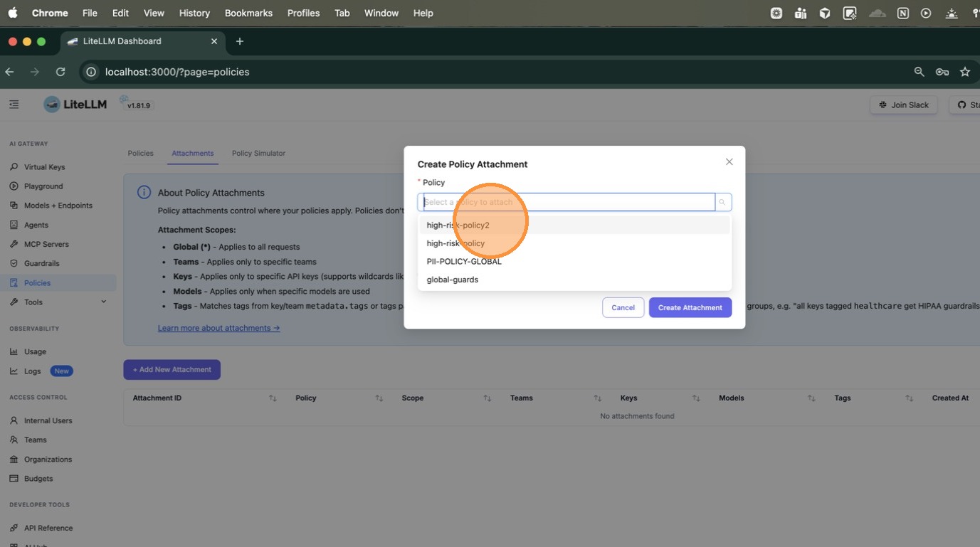The width and height of the screenshot is (980, 547).
Task: Choose global-guards option
Action: click(574, 280)
